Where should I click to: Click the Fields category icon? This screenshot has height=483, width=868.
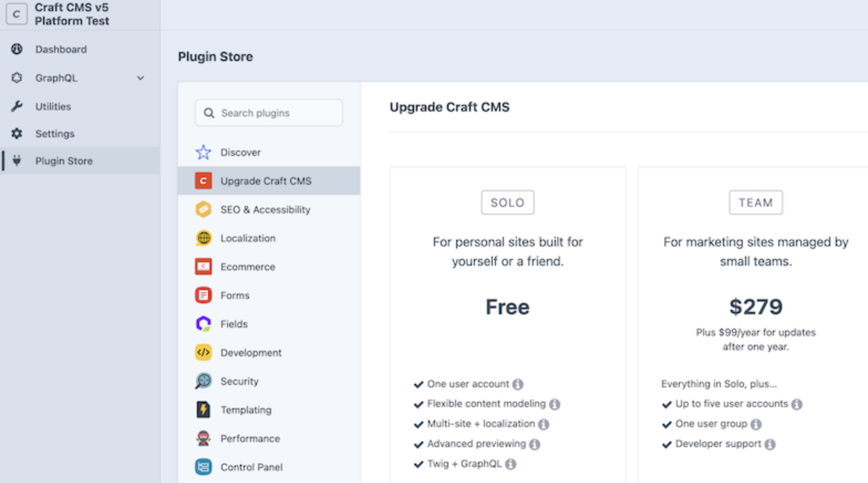pos(203,324)
